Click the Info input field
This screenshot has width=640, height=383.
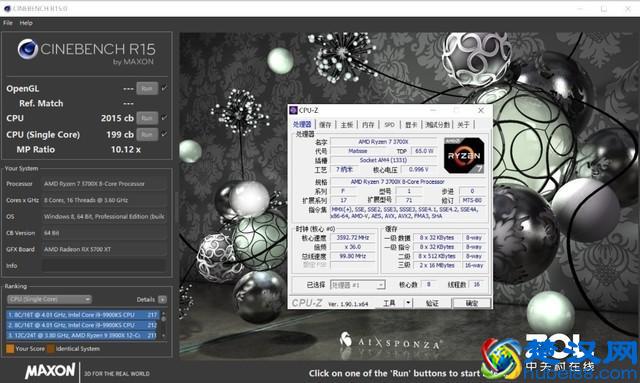coord(104,266)
